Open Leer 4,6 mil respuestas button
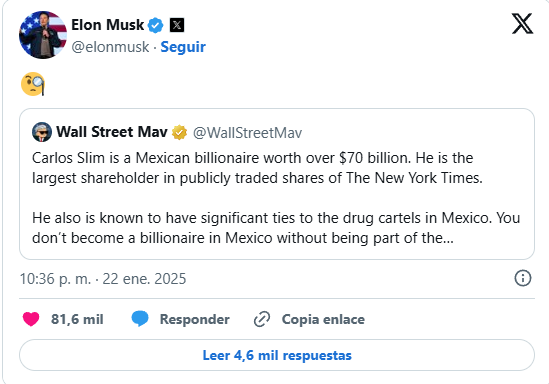The width and height of the screenshot is (549, 384). point(277,355)
